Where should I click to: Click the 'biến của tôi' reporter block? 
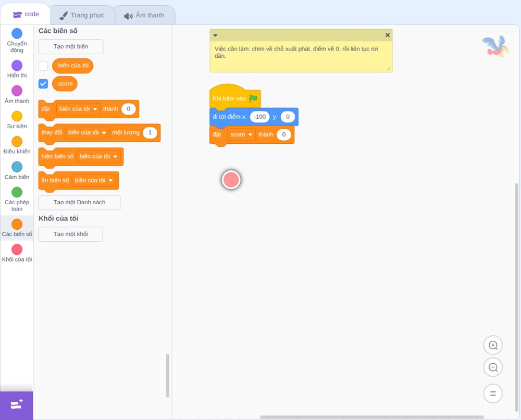[x=73, y=66]
